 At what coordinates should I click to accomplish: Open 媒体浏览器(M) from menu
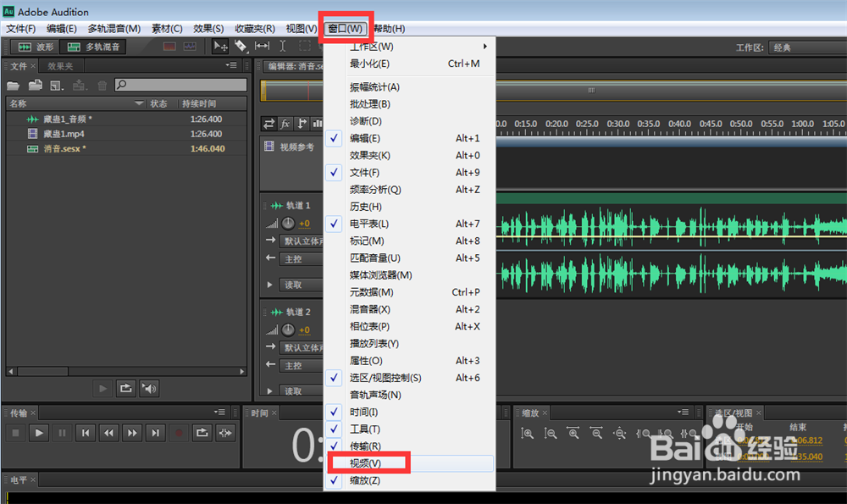click(x=409, y=275)
